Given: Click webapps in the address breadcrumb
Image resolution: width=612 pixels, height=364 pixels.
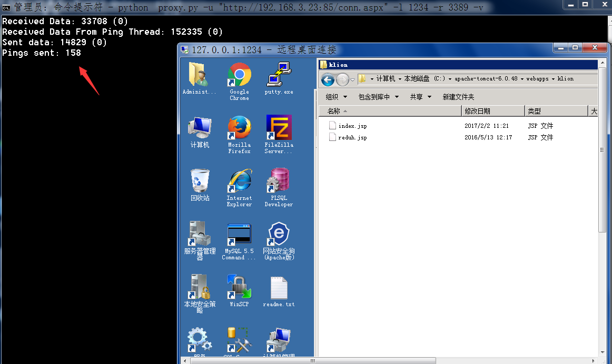Looking at the screenshot, I should 538,79.
